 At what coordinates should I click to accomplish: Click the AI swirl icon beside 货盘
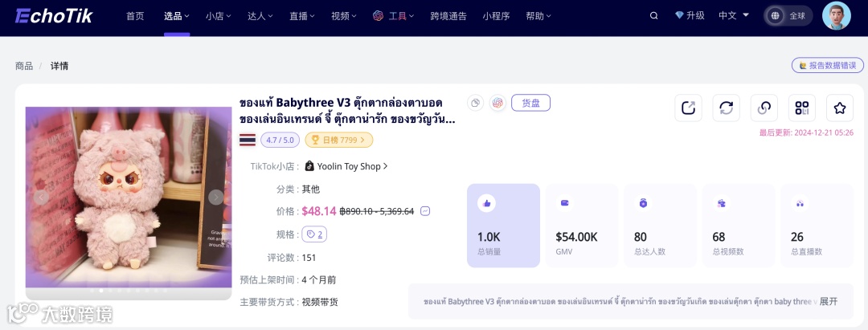coord(497,103)
